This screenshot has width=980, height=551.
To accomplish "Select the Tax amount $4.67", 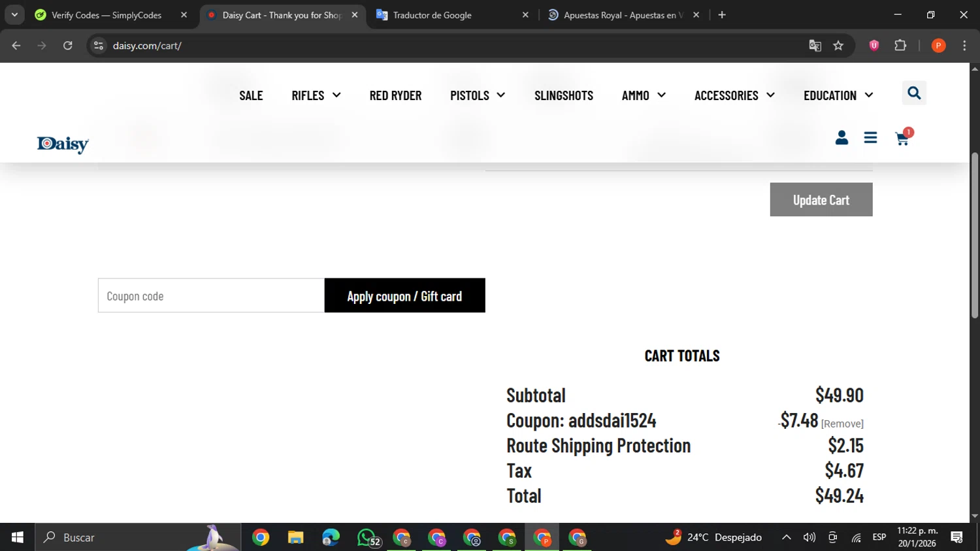I will pos(844,471).
